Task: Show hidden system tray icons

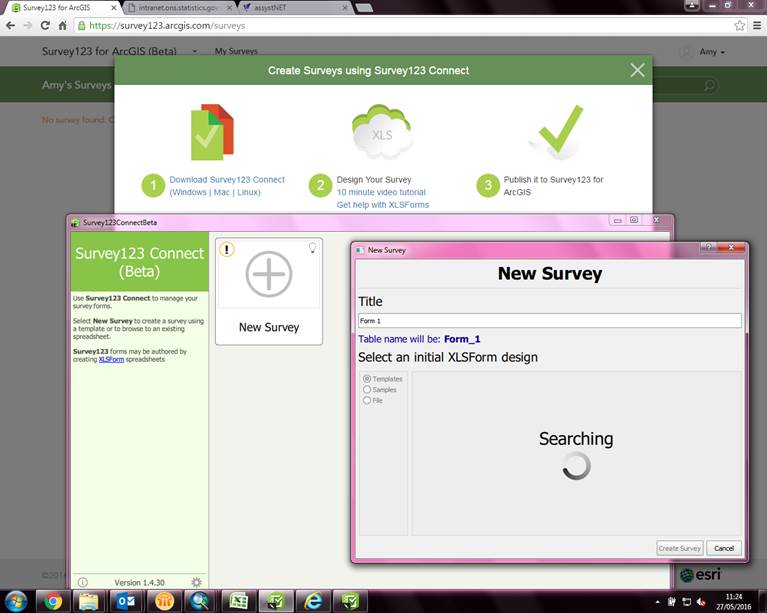Action: pyautogui.click(x=657, y=602)
